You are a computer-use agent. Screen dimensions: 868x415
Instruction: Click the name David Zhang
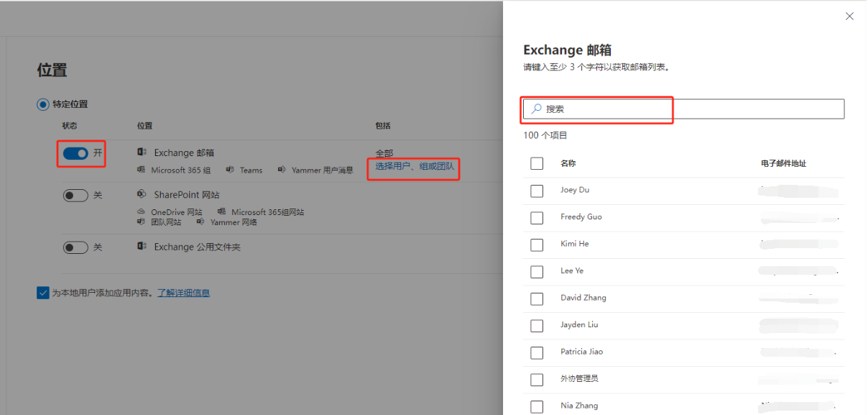[583, 298]
